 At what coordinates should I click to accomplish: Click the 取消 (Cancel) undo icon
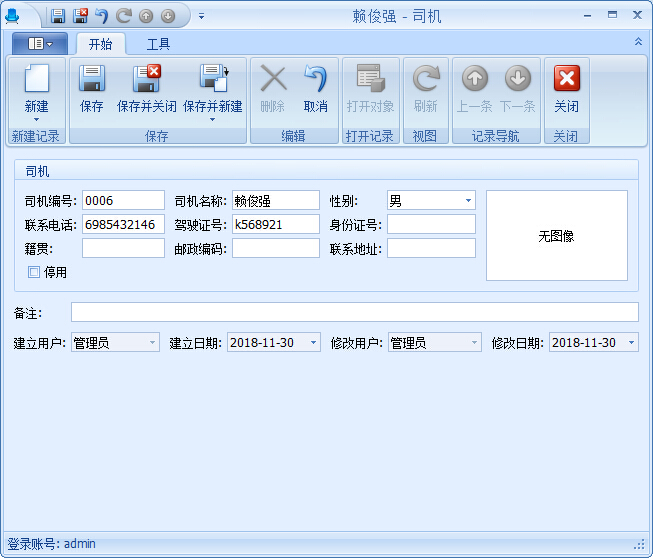[315, 80]
